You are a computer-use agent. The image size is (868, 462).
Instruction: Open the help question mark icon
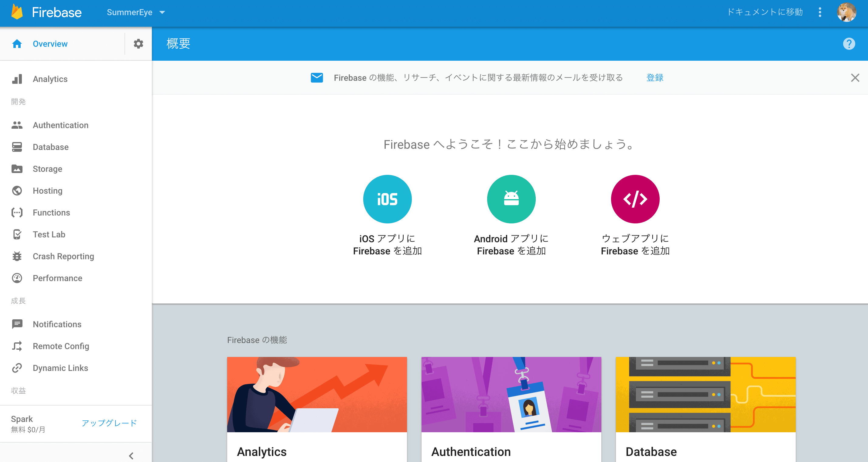[x=849, y=44]
